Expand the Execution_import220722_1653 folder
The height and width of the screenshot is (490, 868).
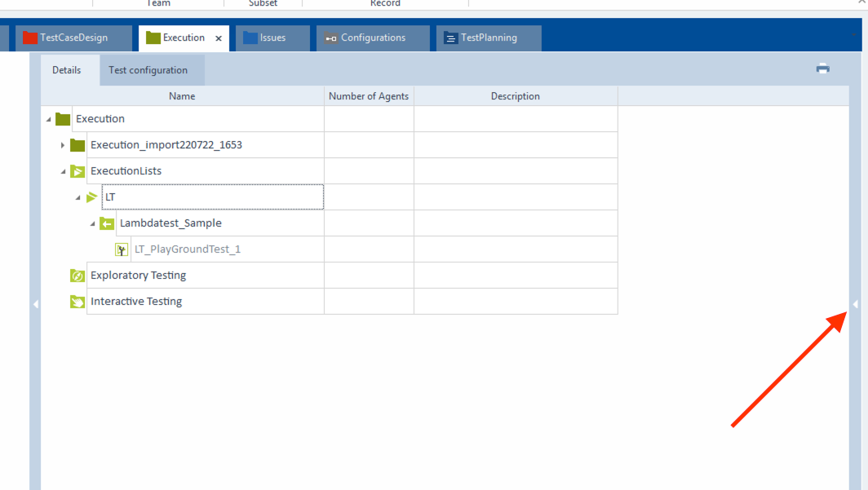[63, 145]
